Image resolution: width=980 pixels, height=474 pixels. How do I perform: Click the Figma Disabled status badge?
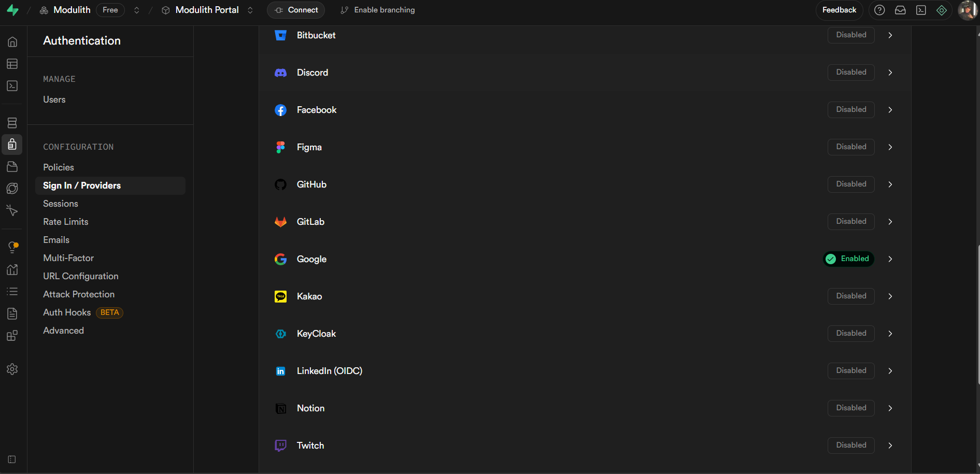[x=851, y=147]
